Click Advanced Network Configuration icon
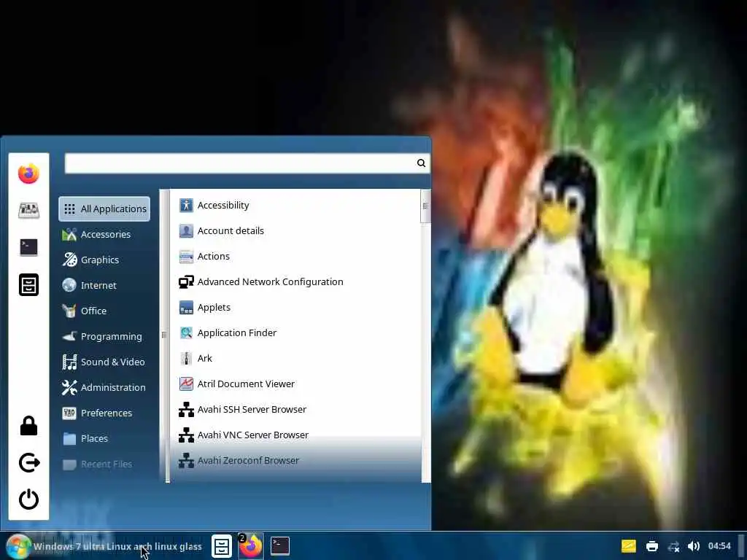 tap(186, 282)
